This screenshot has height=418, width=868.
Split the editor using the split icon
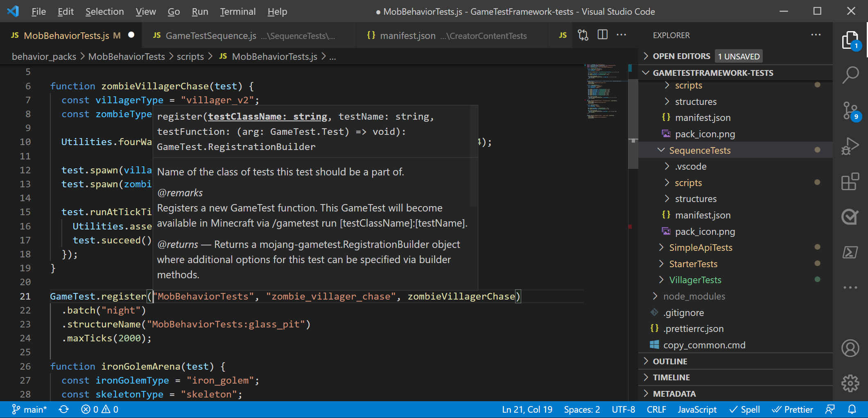point(602,35)
